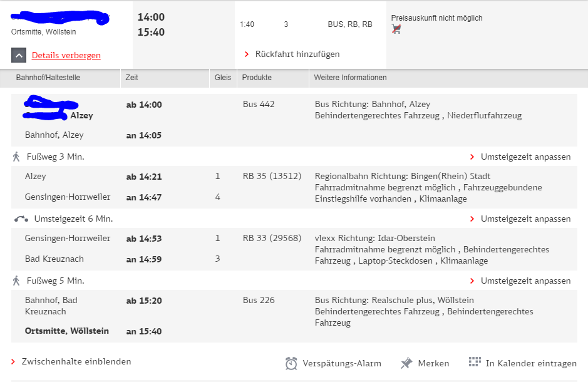Screen dimensions: 588x382
Task: Save connection with the Merken button
Action: point(433,363)
